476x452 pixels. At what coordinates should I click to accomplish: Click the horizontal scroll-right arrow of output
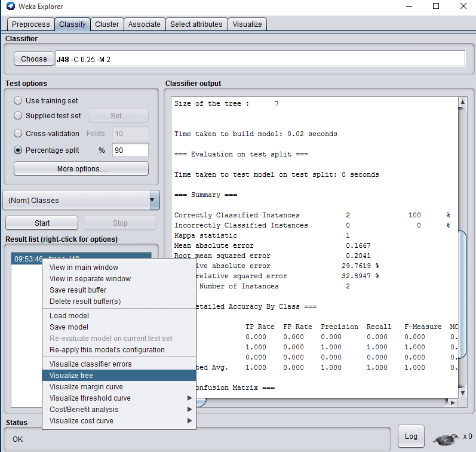(x=453, y=403)
